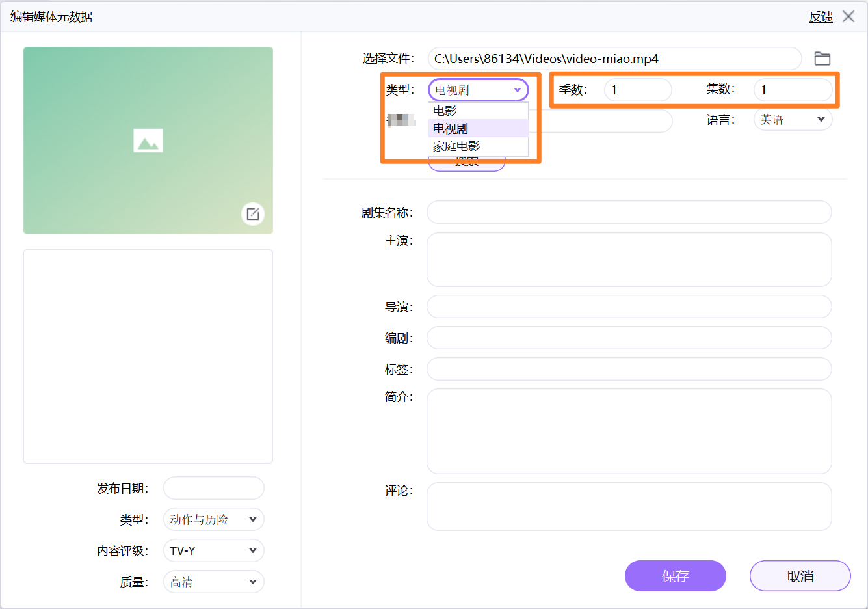Click inside the 集数 episode number field
This screenshot has width=868, height=609.
(793, 90)
